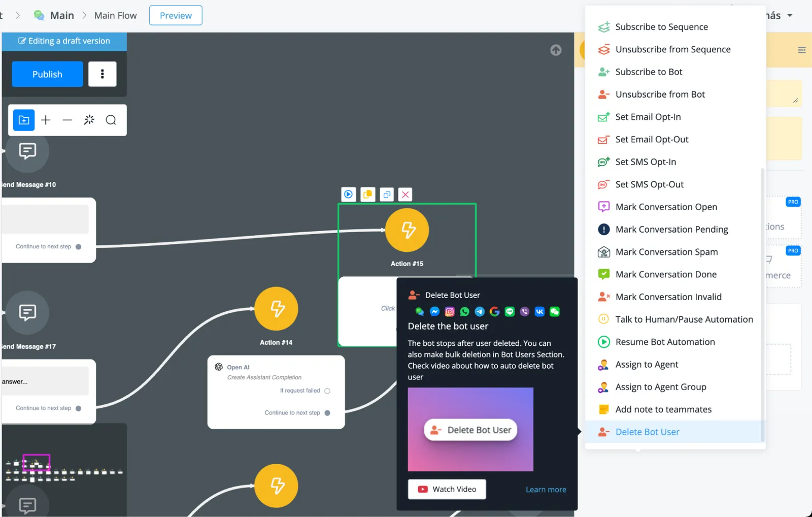Viewport: 812px width, 517px height.
Task: Click Open AI 'Continue to next step' connector dot
Action: click(327, 413)
